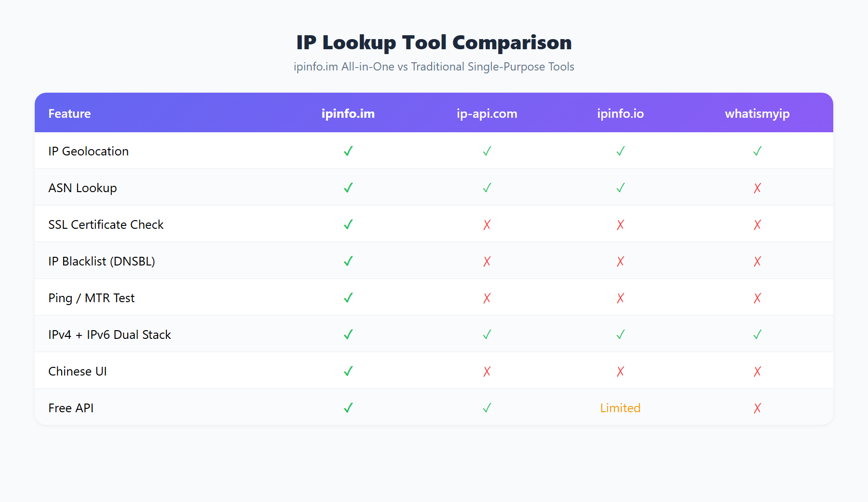Click ip-api.com checkmark in ASN Lookup row

(487, 188)
